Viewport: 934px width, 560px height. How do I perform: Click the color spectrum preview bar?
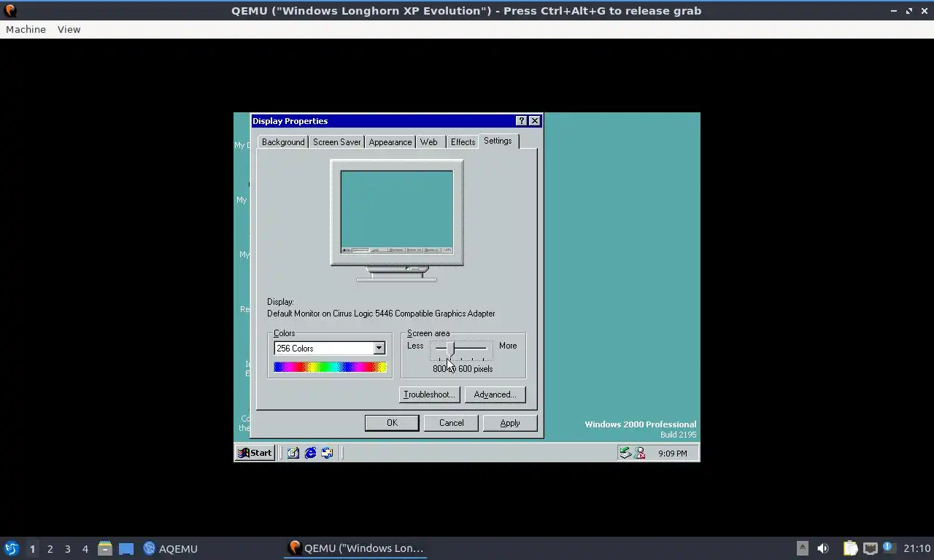(x=330, y=367)
